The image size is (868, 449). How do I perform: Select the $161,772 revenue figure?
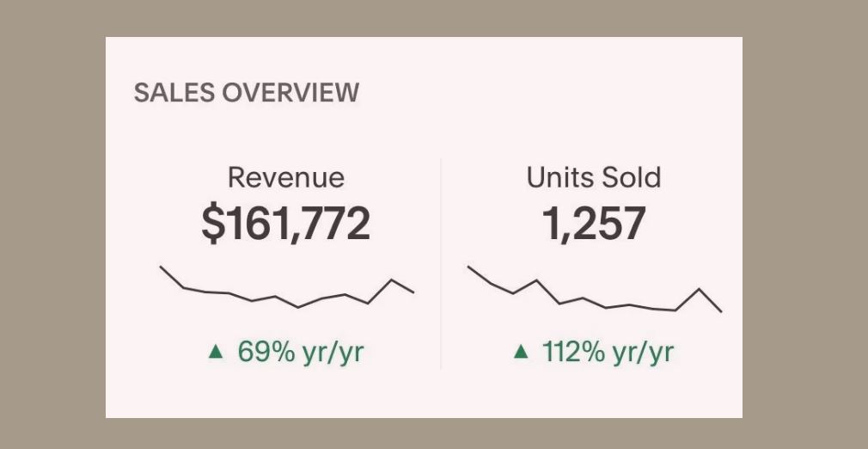[286, 223]
